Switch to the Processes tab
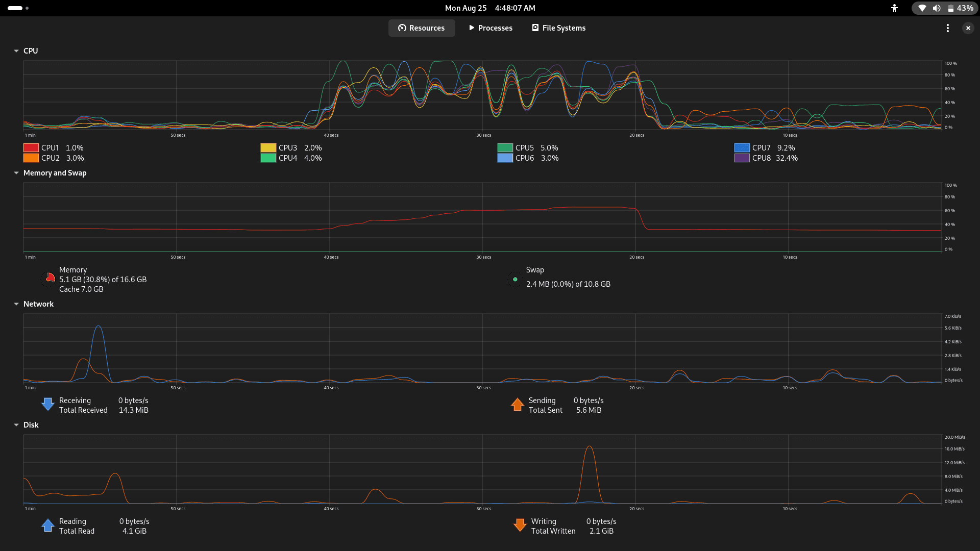980x551 pixels. point(491,28)
